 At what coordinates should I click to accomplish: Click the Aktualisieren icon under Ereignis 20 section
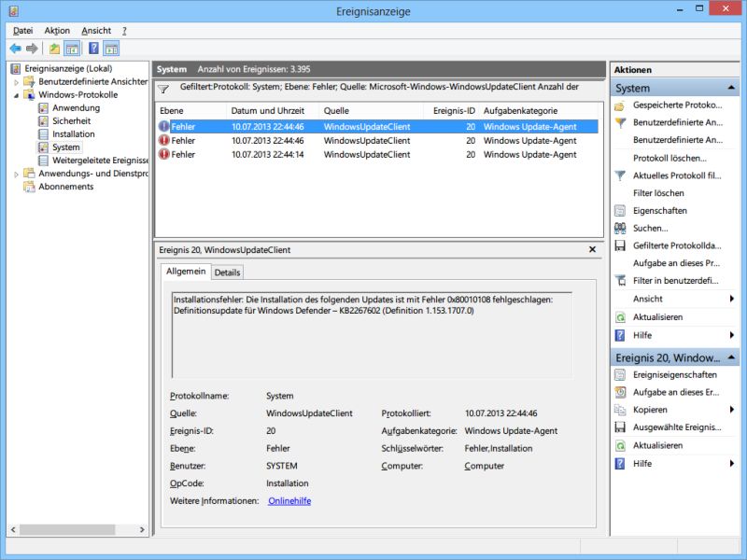pyautogui.click(x=620, y=446)
